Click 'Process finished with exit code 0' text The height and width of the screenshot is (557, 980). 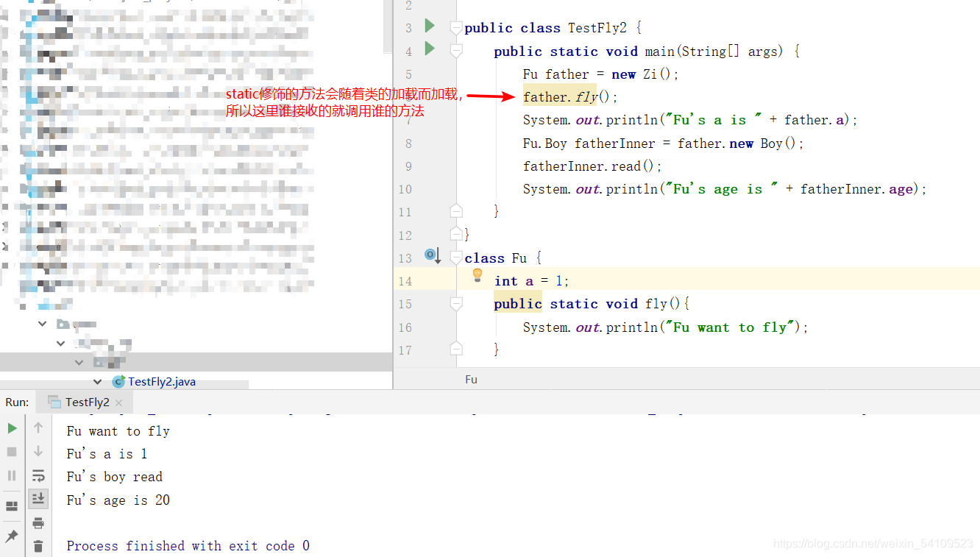click(x=188, y=546)
